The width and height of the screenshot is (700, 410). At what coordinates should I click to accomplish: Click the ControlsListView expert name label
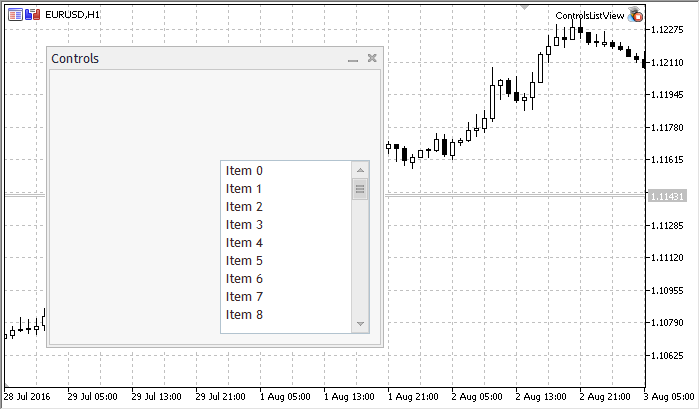coord(589,16)
